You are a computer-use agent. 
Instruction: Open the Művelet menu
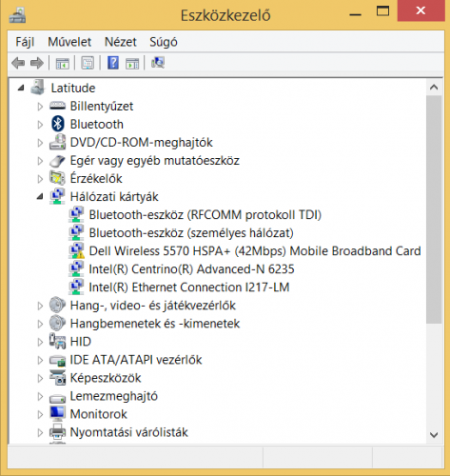tap(69, 42)
